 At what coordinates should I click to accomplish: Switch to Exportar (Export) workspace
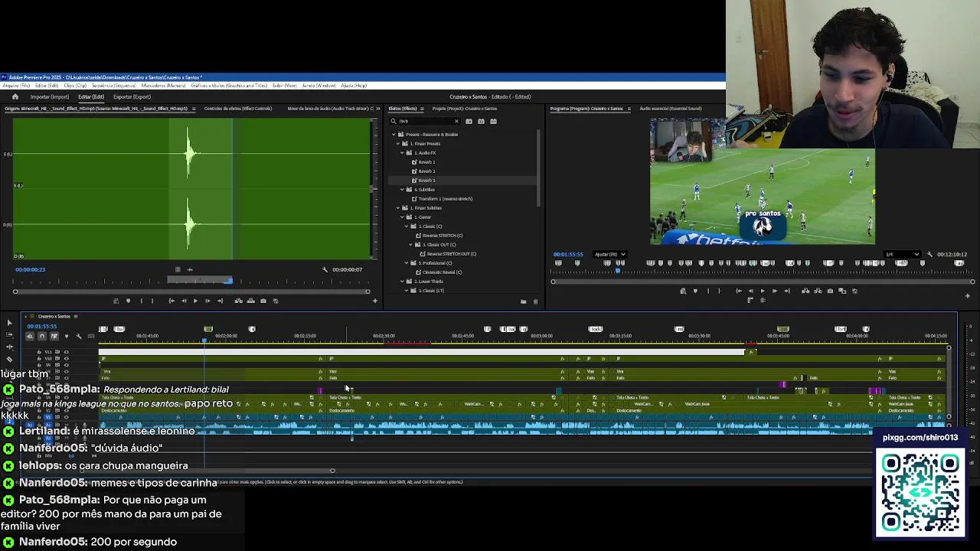coord(132,97)
